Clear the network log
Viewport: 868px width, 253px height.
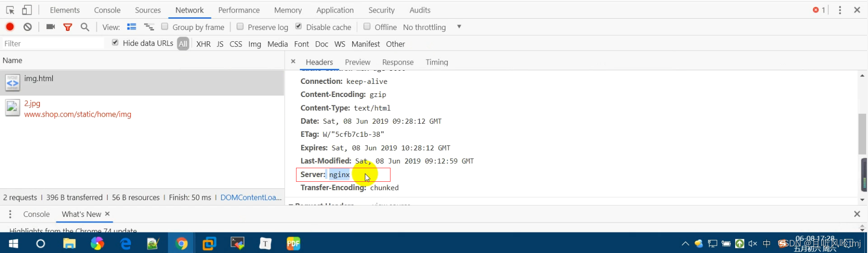pyautogui.click(x=28, y=27)
